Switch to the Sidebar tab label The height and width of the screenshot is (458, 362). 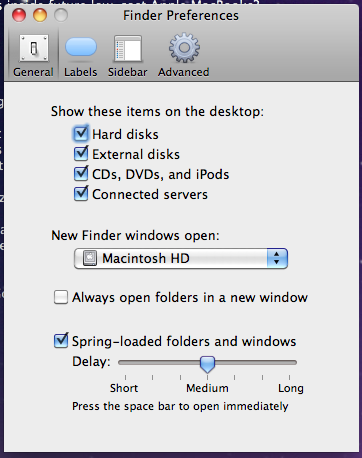(x=127, y=72)
